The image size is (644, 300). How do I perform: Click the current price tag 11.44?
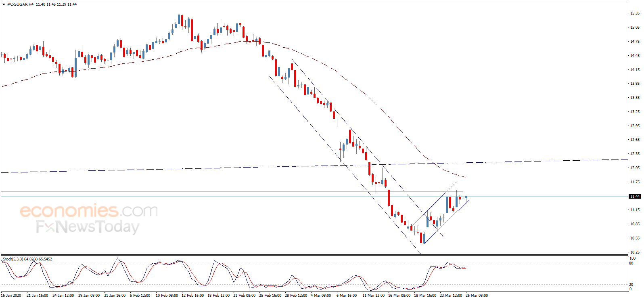[x=635, y=197]
